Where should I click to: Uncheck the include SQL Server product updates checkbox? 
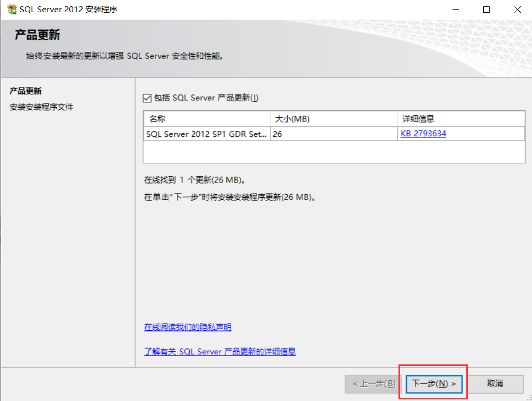(147, 98)
